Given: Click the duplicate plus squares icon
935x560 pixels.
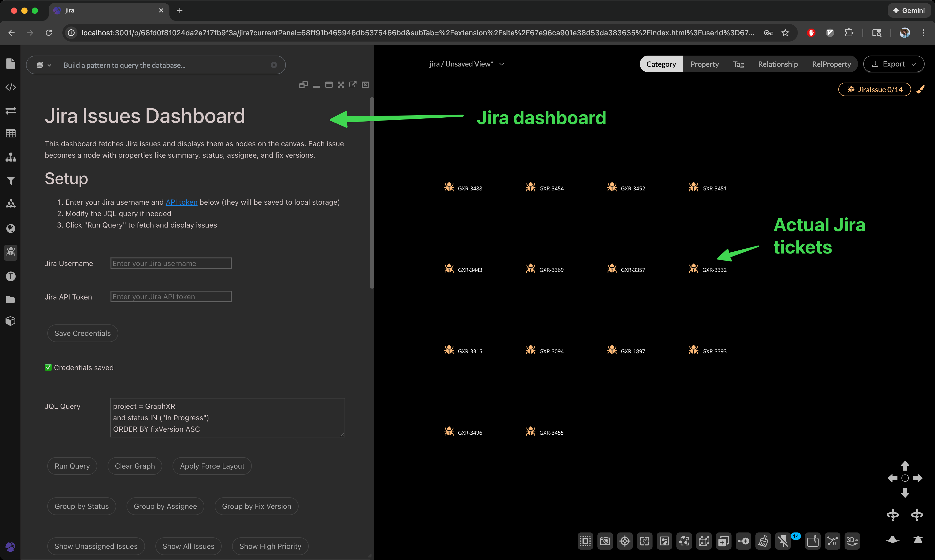Looking at the screenshot, I should [x=724, y=541].
